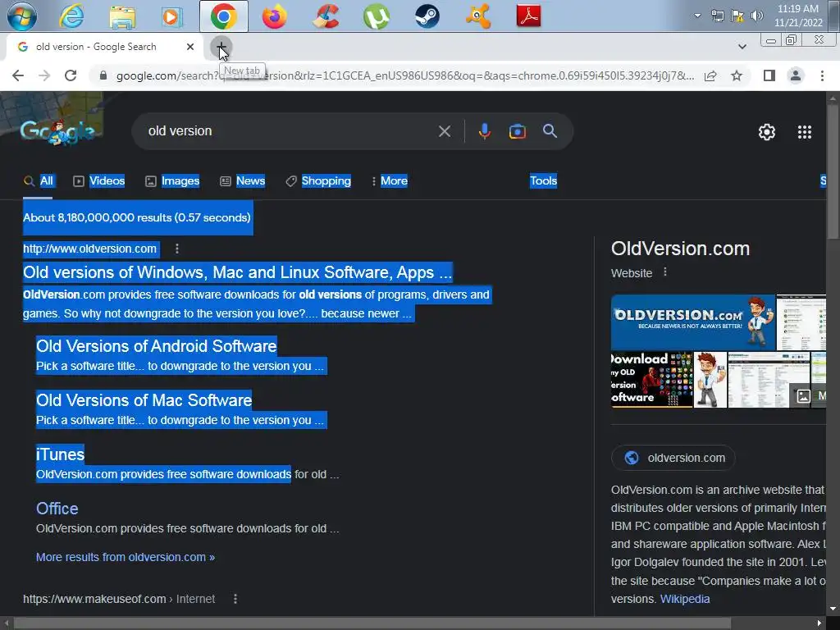Screen dimensions: 840x630
Task: Open the Windows Start menu orb
Action: [21, 16]
